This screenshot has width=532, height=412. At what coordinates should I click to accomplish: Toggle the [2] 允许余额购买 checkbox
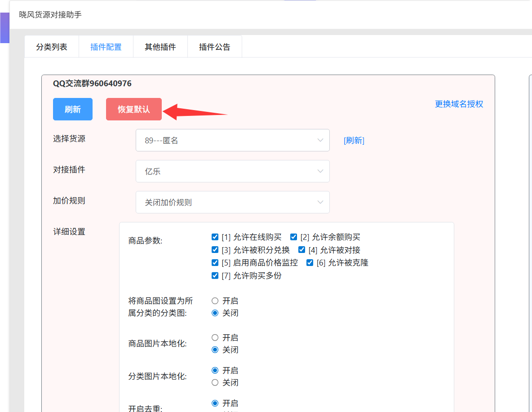click(294, 237)
